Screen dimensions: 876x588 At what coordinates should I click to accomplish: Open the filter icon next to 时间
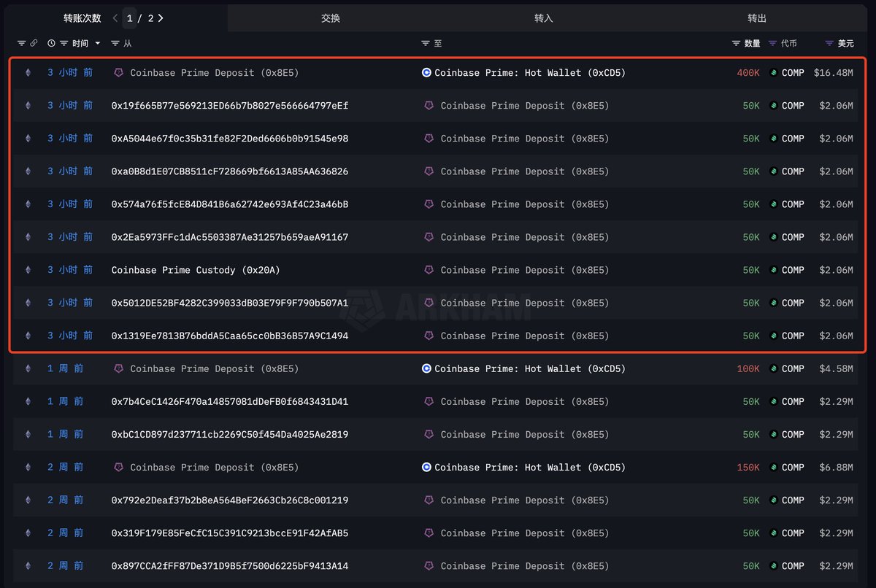[64, 44]
